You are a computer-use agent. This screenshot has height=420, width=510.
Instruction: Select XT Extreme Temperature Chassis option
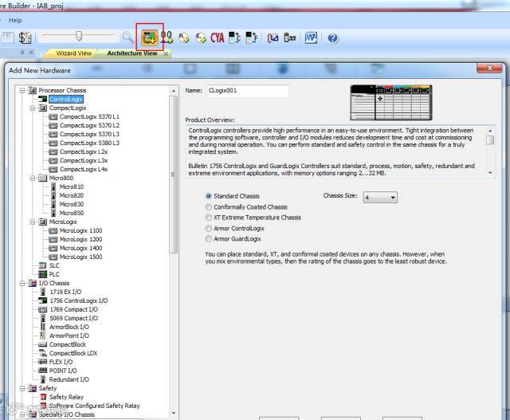[209, 218]
